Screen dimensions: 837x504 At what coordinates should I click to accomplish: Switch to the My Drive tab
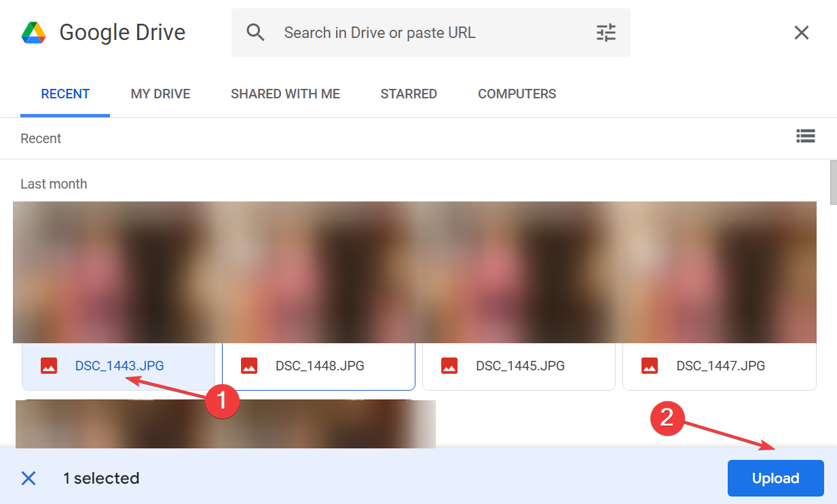point(160,94)
